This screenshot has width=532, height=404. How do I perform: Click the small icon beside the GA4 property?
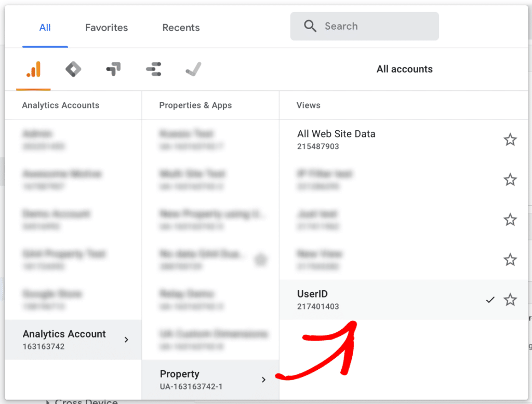coord(261,260)
